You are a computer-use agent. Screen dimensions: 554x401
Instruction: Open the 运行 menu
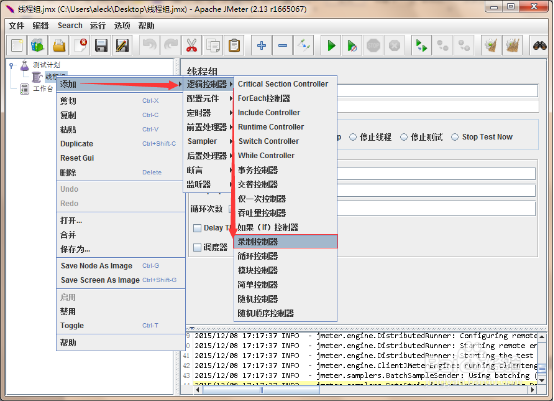pos(98,26)
